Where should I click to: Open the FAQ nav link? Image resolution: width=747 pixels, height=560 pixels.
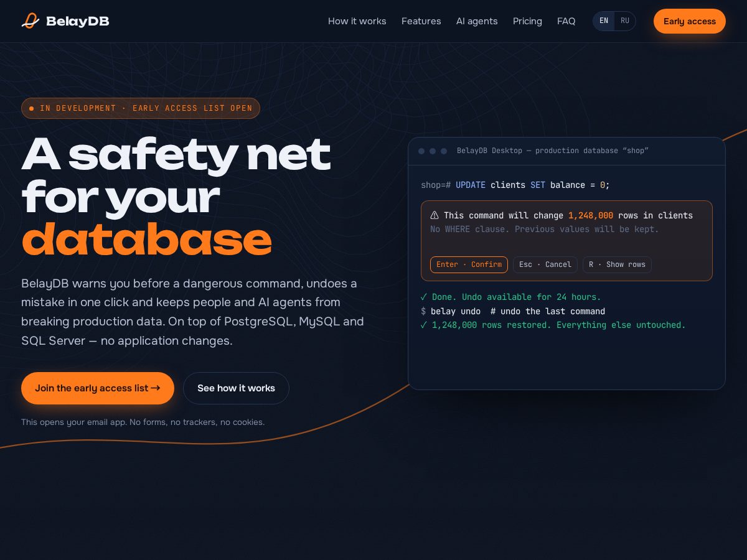[x=566, y=21]
